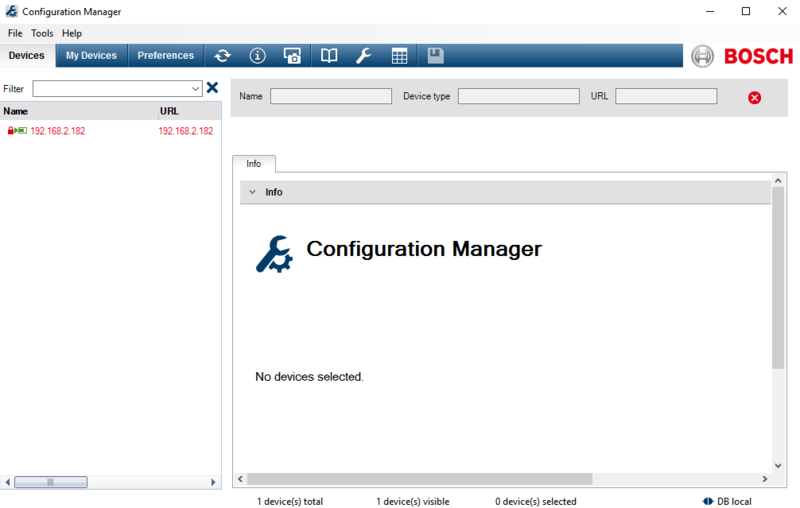Viewport: 800px width, 508px height.
Task: Click the refresh devices toolbar icon
Action: (x=222, y=56)
